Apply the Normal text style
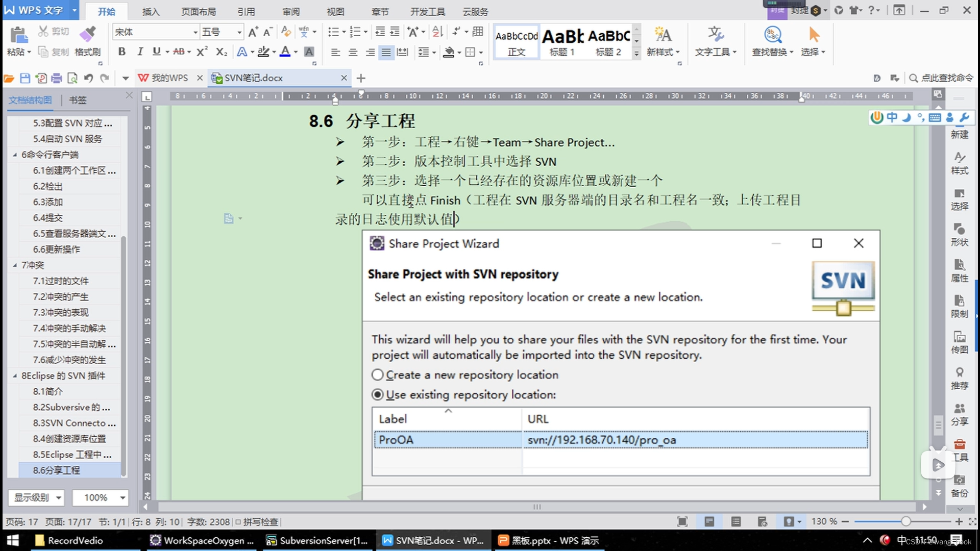Image resolution: width=980 pixels, height=551 pixels. [x=517, y=42]
